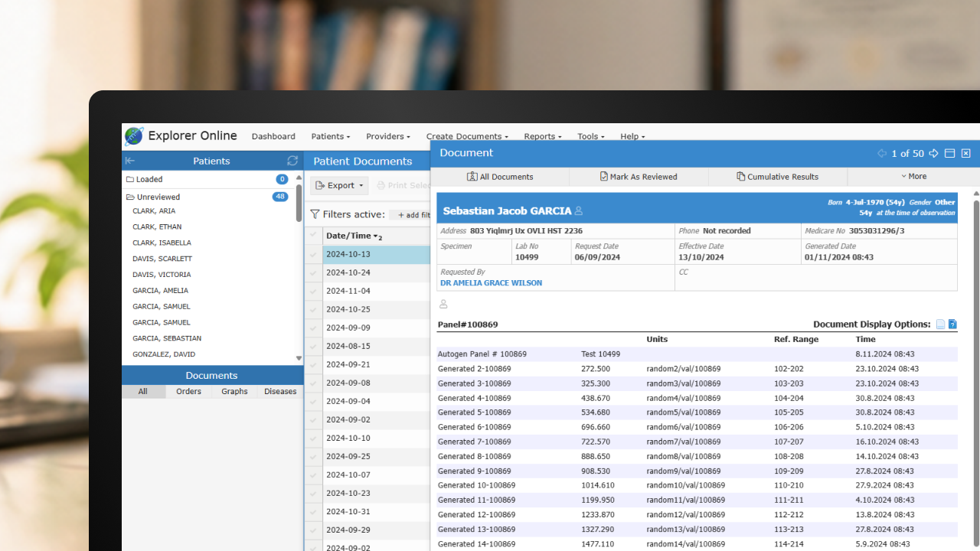980x551 pixels.
Task: Click the Mark As Reviewed checkmark icon
Action: pyautogui.click(x=604, y=177)
